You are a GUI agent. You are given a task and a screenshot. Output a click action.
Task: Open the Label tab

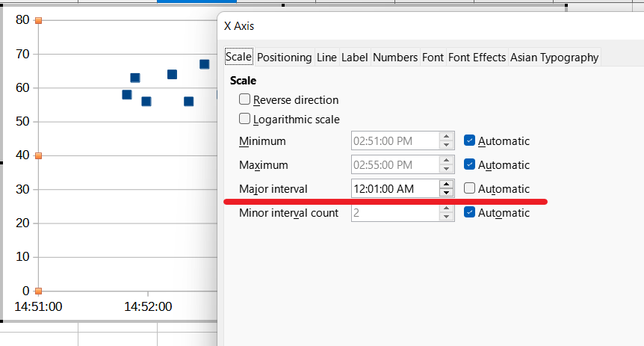click(354, 57)
